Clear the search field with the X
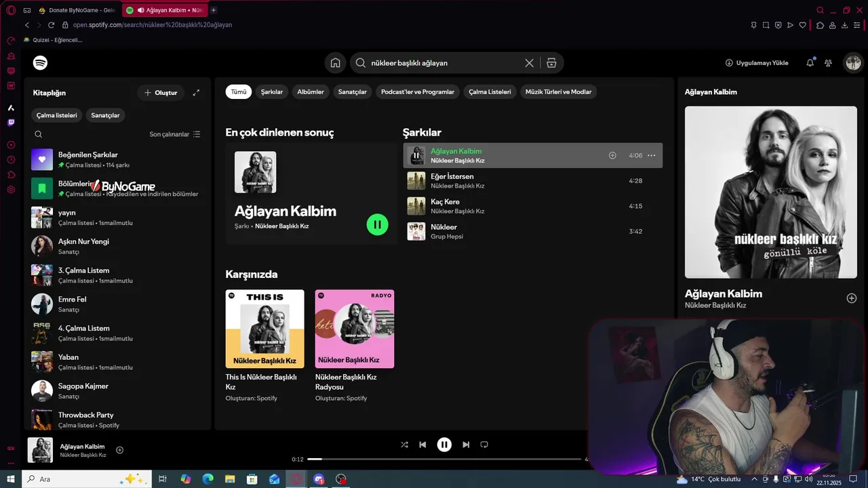The width and height of the screenshot is (868, 488). [x=529, y=63]
